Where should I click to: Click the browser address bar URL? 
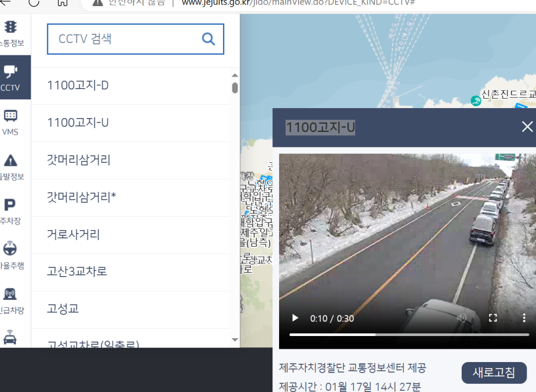coord(298,3)
